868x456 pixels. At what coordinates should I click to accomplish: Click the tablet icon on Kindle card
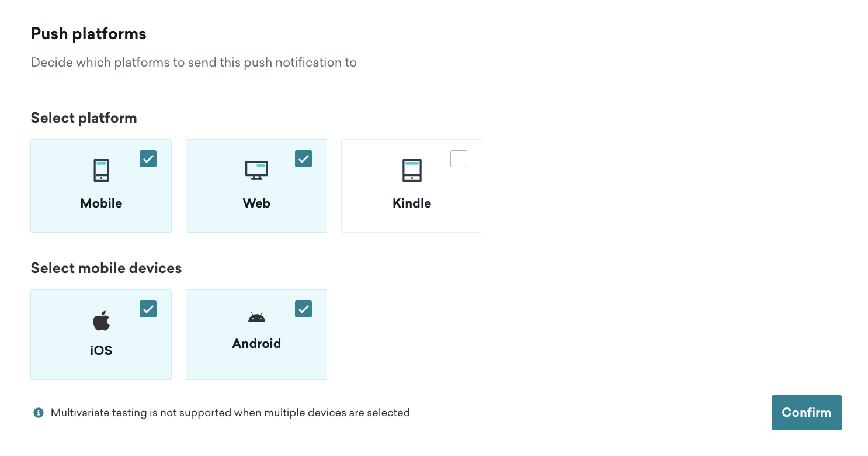click(x=412, y=170)
